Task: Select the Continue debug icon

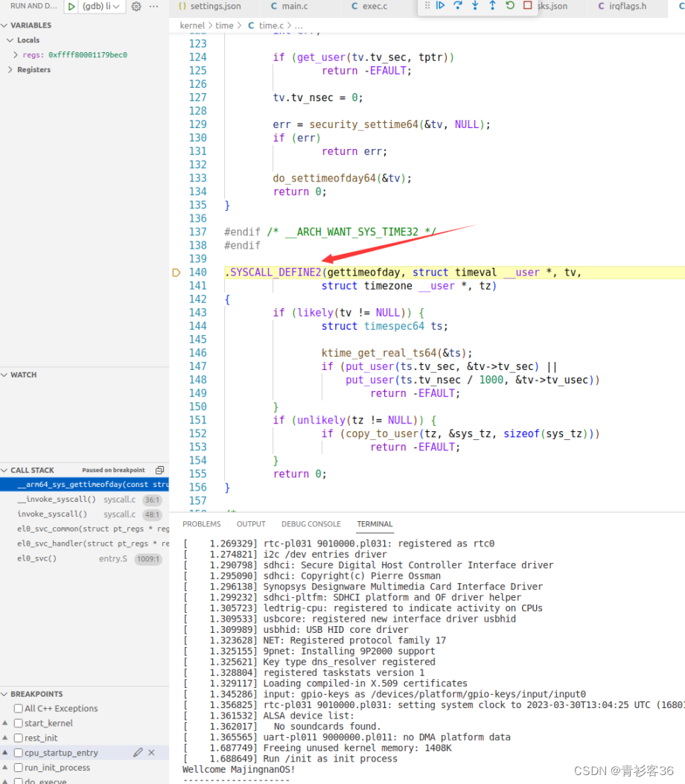Action: (440, 6)
